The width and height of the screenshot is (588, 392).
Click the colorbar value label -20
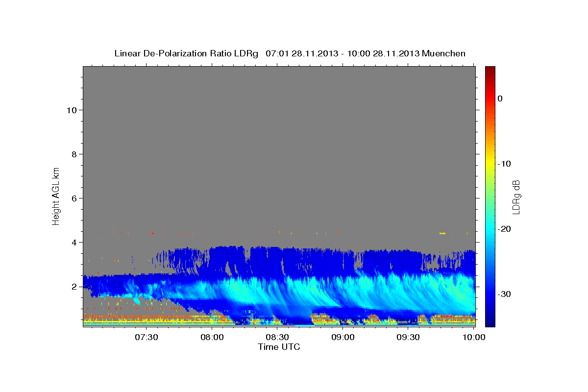tap(505, 229)
